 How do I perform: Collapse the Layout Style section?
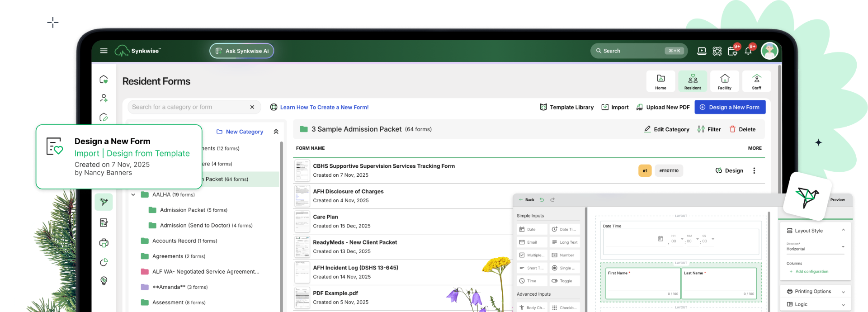pos(843,230)
